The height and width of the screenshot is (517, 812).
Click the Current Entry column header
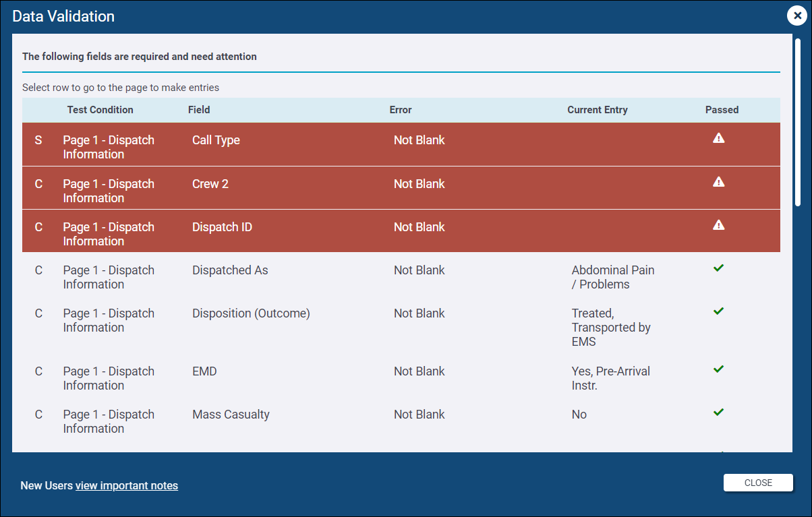pyautogui.click(x=598, y=110)
